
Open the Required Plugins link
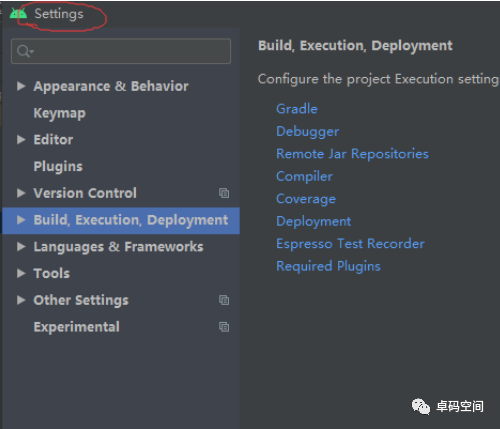click(328, 266)
